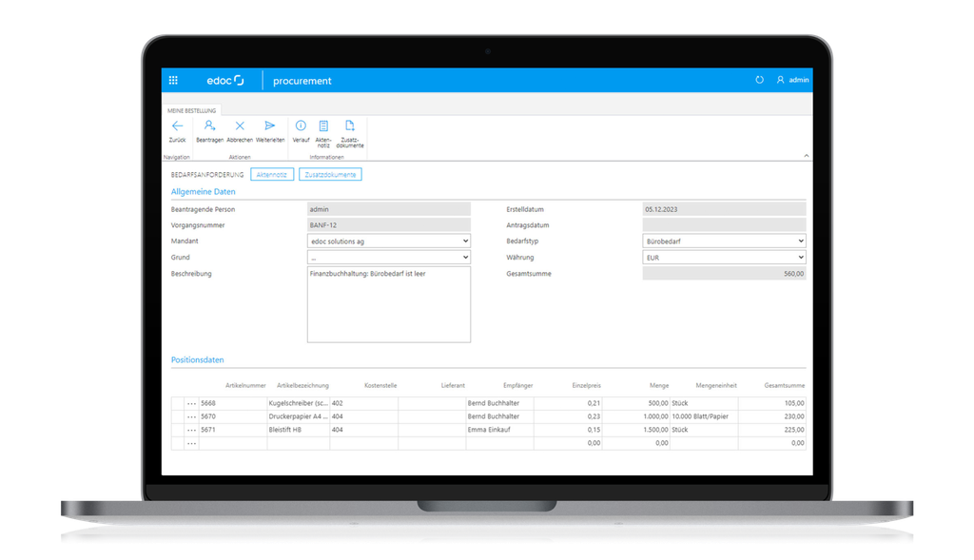Click the Empfänger column header
The image size is (974, 560).
[x=518, y=386]
